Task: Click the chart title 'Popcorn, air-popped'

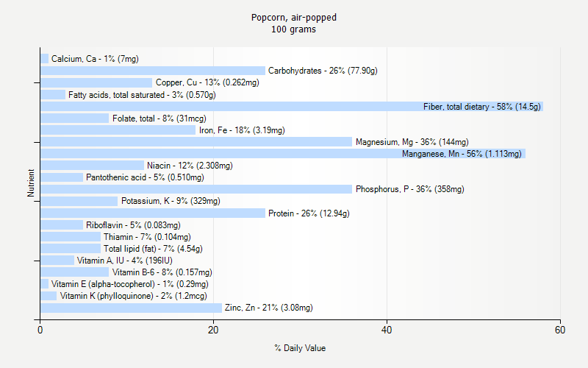Action: (x=294, y=17)
